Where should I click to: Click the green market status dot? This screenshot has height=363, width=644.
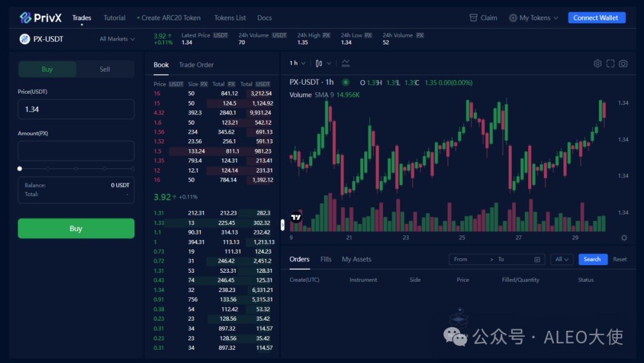tap(346, 82)
